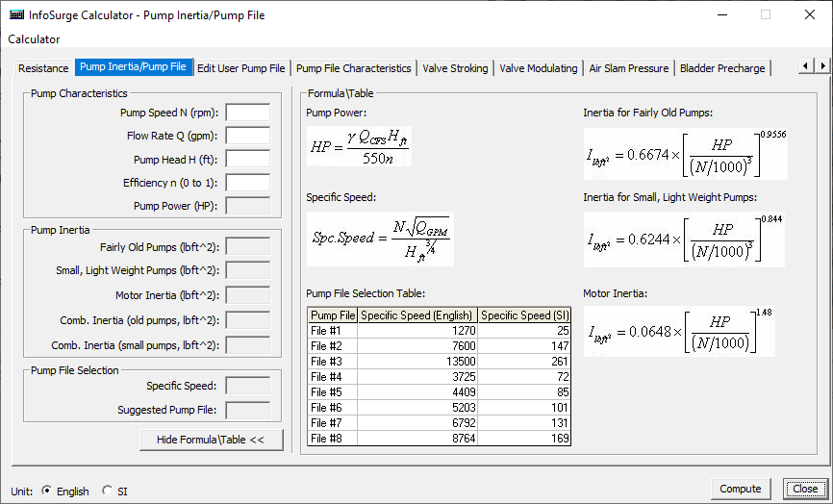The width and height of the screenshot is (833, 504).
Task: Close the window with the X button
Action: pos(810,14)
